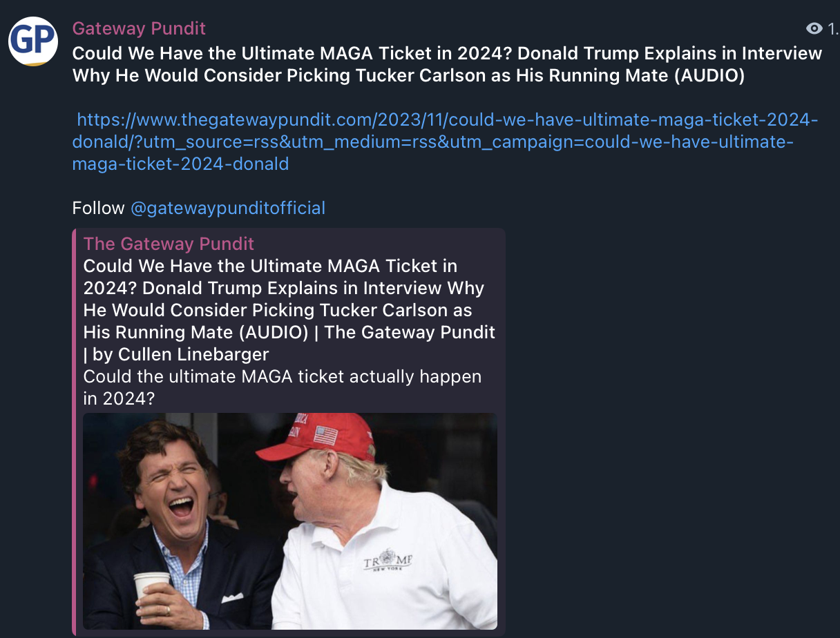Open the link preview photo thumbnail
Screen dimensions: 840x638
[290, 521]
